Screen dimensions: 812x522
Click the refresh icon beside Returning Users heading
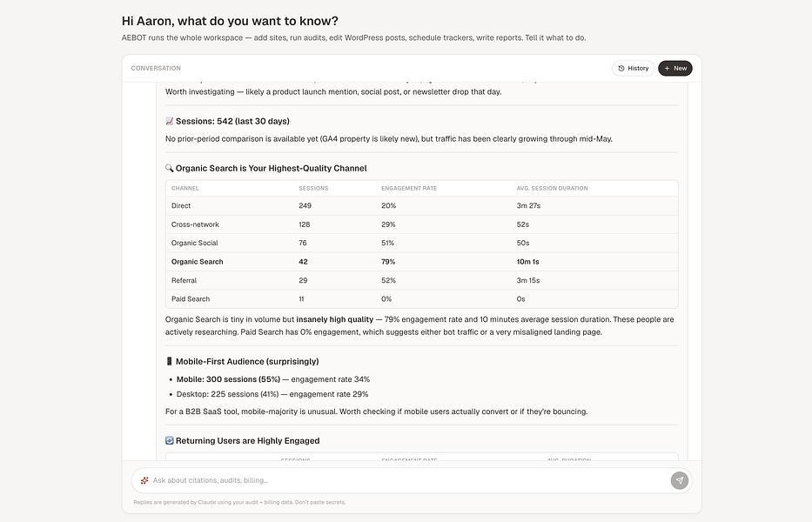click(x=170, y=441)
